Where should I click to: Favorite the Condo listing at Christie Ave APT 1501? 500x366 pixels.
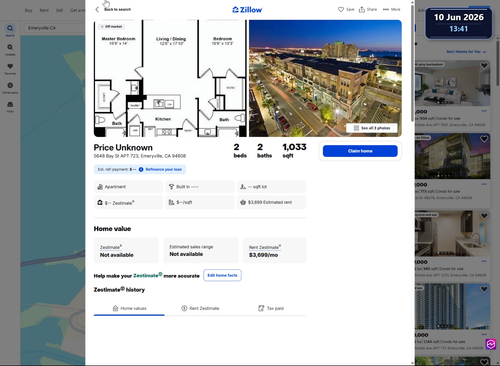(x=484, y=65)
